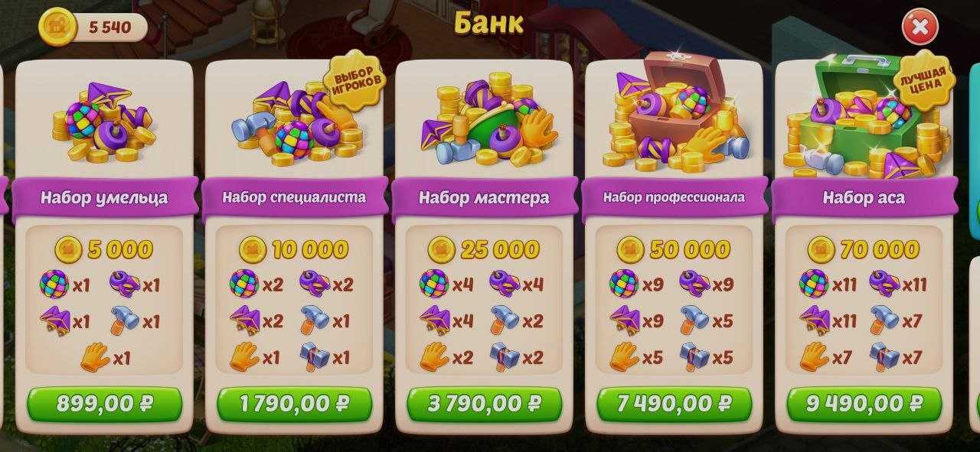Tap the coin balance icon showing 5 540

[x=57, y=28]
